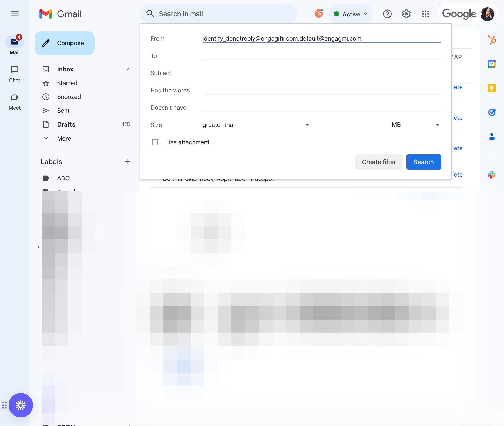Click the To input field
The width and height of the screenshot is (504, 426).
click(x=322, y=56)
